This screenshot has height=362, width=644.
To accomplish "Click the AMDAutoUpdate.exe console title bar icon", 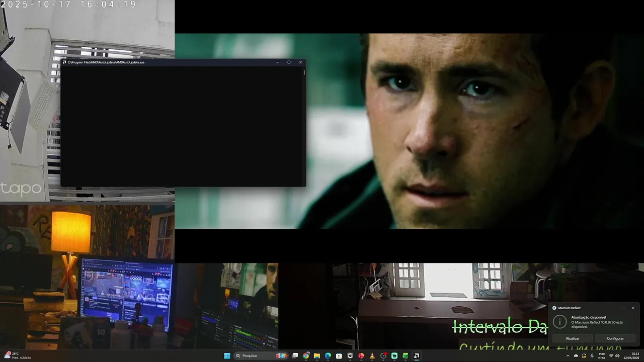I will pos(64,62).
